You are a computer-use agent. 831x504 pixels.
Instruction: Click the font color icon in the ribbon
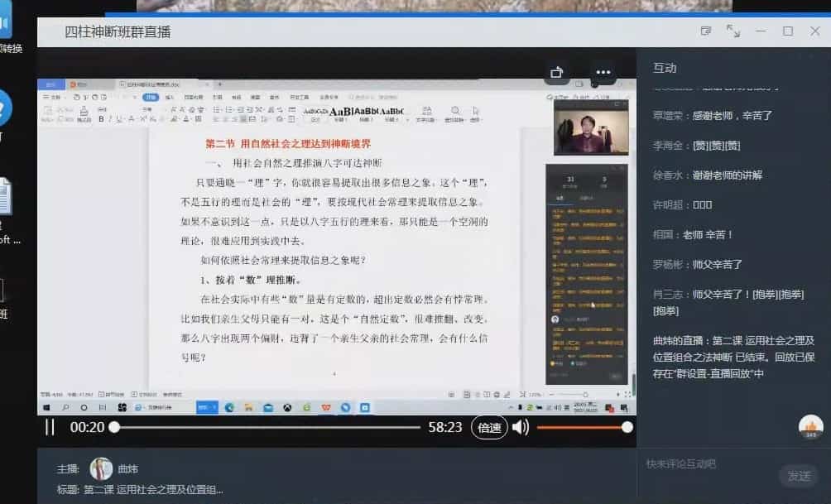click(x=184, y=118)
